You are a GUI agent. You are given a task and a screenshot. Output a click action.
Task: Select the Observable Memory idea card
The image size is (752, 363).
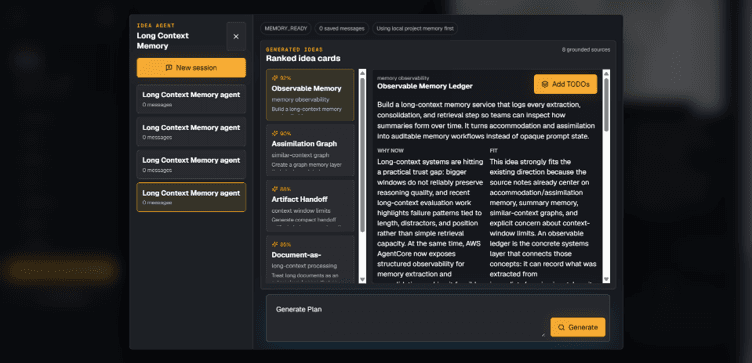coord(310,95)
